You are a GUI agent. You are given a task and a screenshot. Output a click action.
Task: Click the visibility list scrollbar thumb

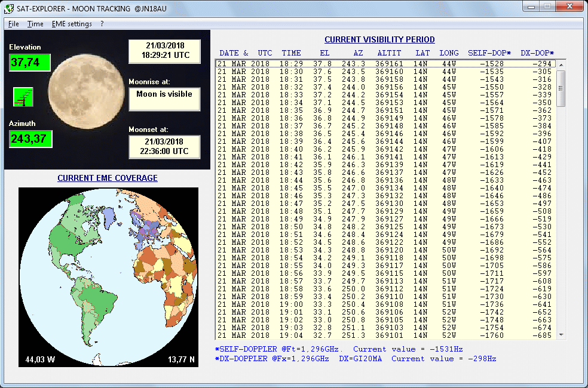(x=561, y=88)
